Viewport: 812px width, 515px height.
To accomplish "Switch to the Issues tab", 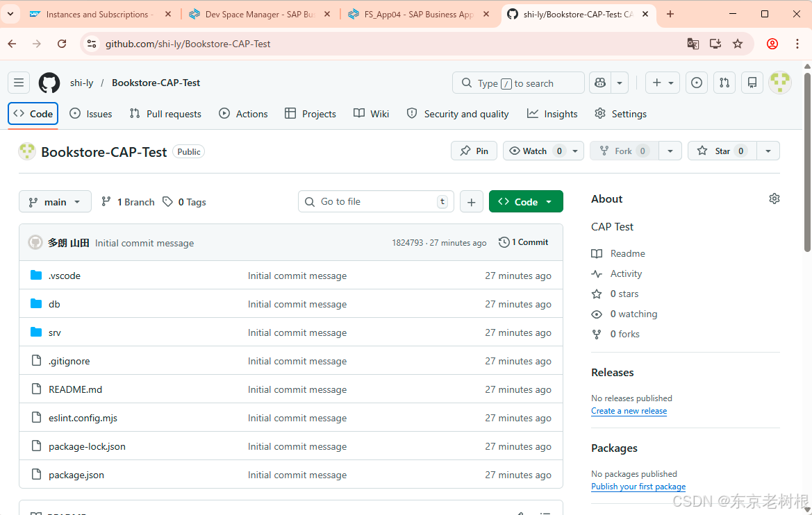I will click(90, 114).
